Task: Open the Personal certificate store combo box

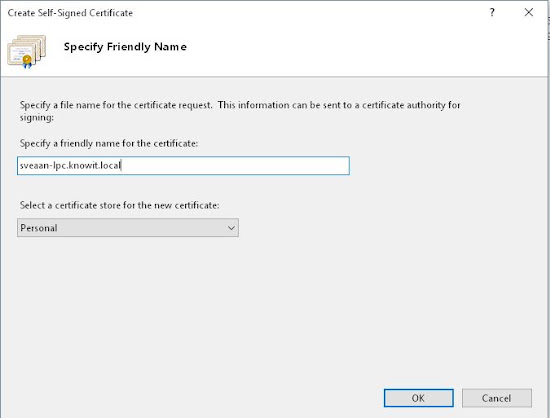Action: (128, 228)
